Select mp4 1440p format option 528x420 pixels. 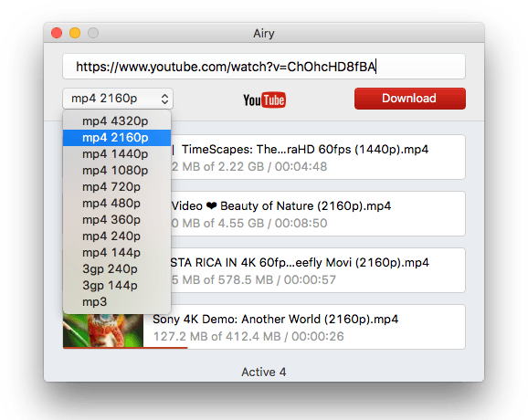click(x=117, y=154)
